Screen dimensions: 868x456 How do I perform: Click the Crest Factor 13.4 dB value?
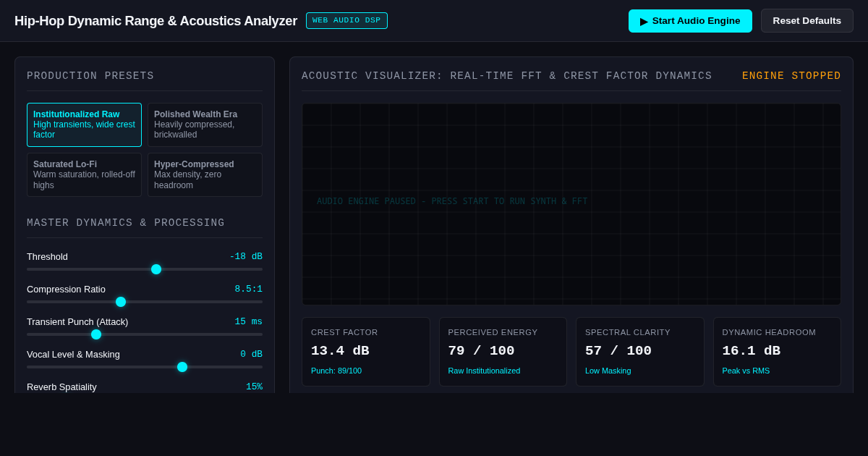click(340, 351)
